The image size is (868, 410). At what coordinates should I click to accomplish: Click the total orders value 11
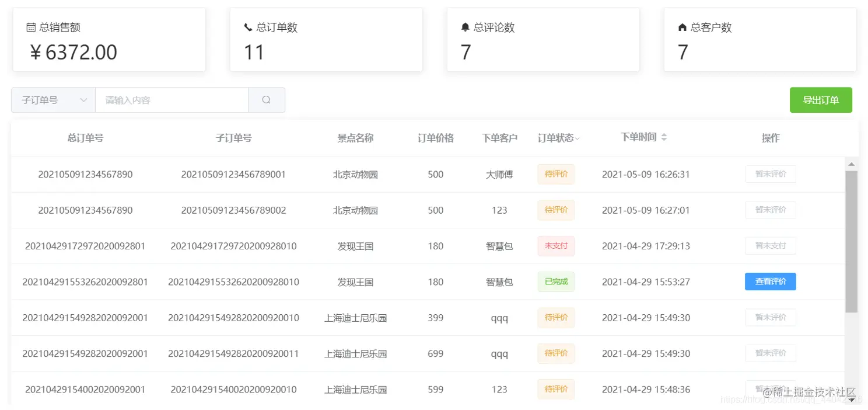[x=254, y=53]
